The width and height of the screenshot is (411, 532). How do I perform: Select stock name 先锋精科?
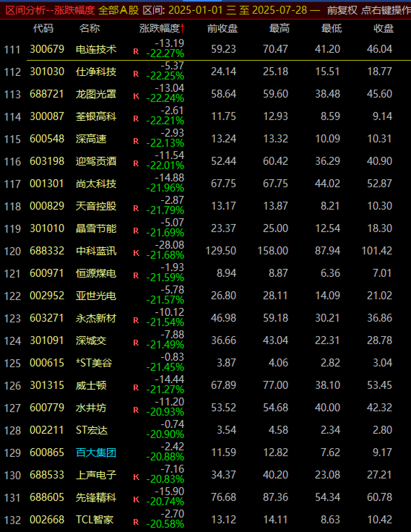tap(96, 497)
